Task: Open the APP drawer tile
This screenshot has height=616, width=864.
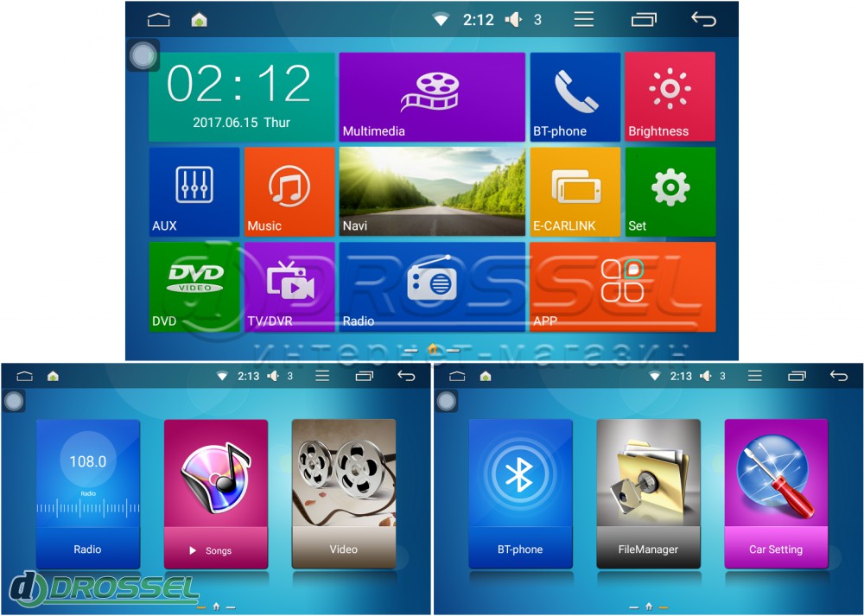Action: 622,287
